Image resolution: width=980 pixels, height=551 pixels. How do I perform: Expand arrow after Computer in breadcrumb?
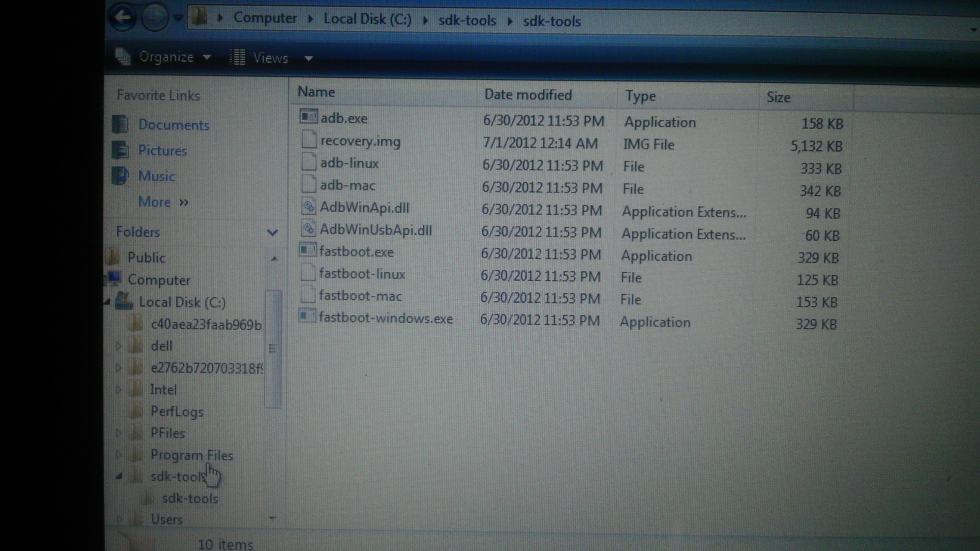310,18
